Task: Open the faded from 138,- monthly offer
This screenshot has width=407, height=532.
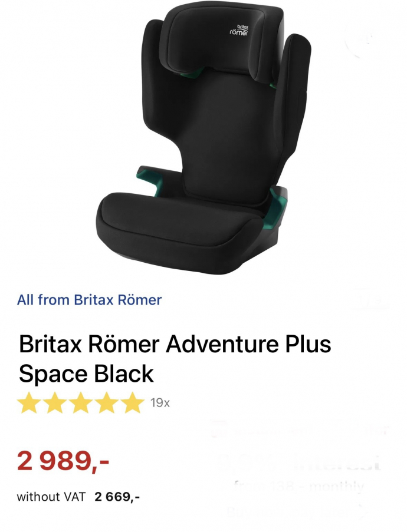Action: [x=299, y=486]
